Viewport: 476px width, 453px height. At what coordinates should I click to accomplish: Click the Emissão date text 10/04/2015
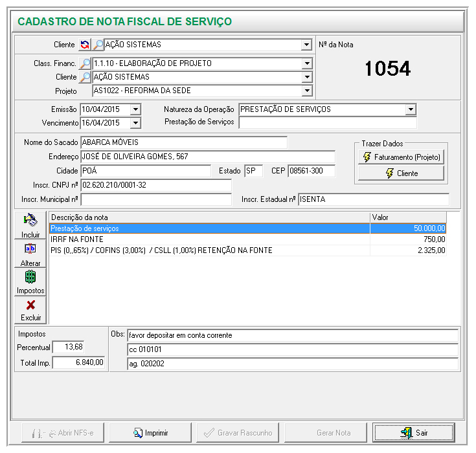pyautogui.click(x=101, y=109)
